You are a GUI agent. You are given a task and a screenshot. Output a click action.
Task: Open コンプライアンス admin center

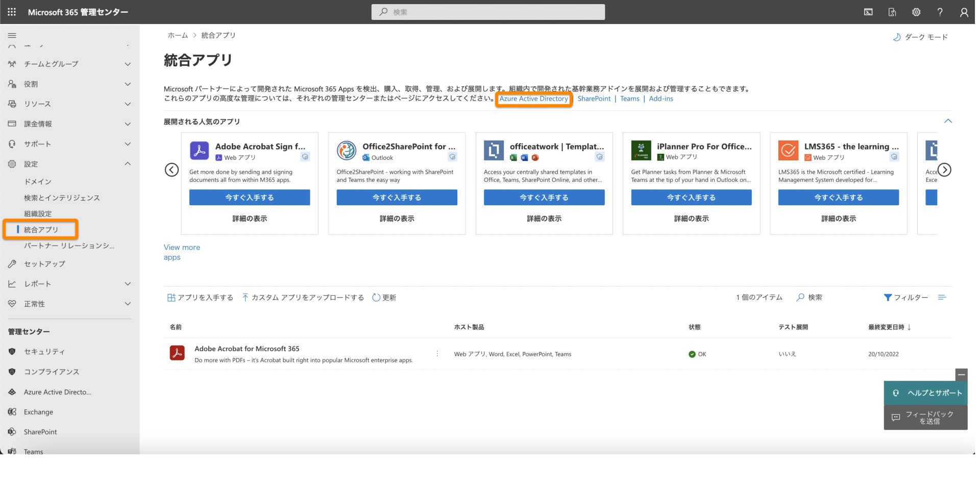pos(52,372)
